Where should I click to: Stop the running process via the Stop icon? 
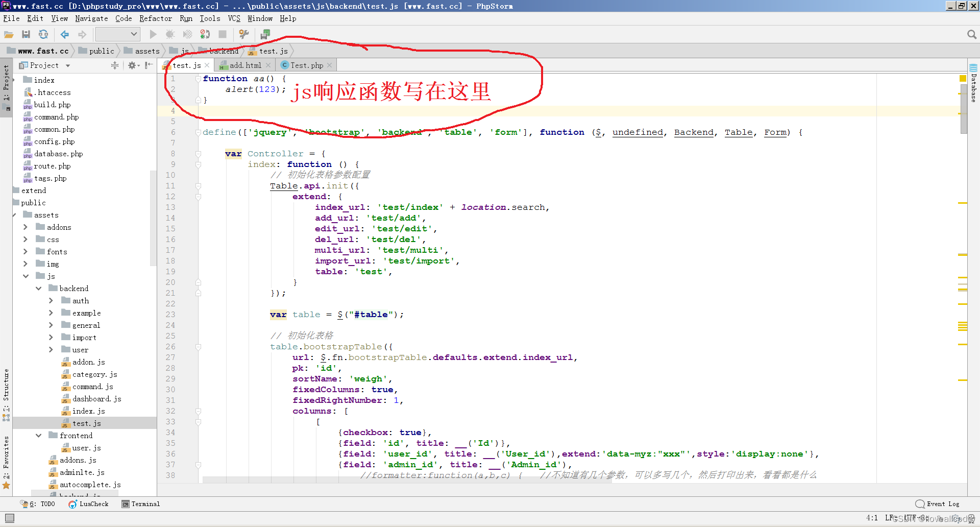pyautogui.click(x=222, y=34)
